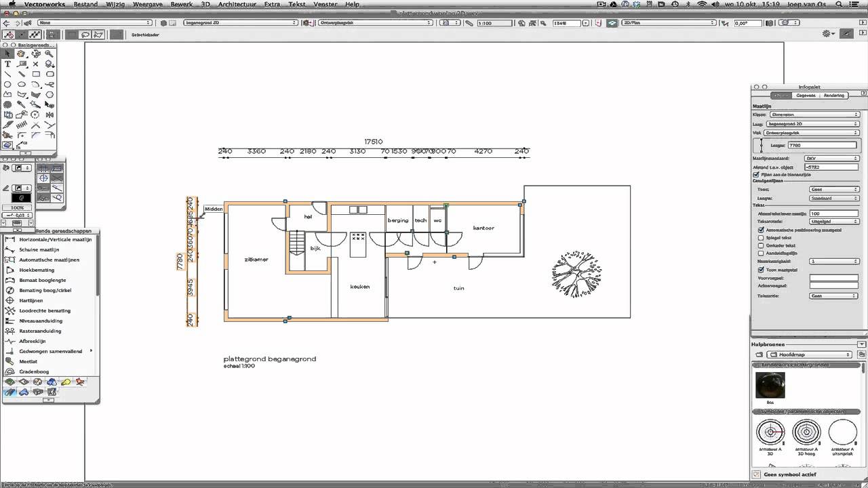The image size is (868, 488).
Task: Select the arrow selection tool
Action: click(7, 54)
